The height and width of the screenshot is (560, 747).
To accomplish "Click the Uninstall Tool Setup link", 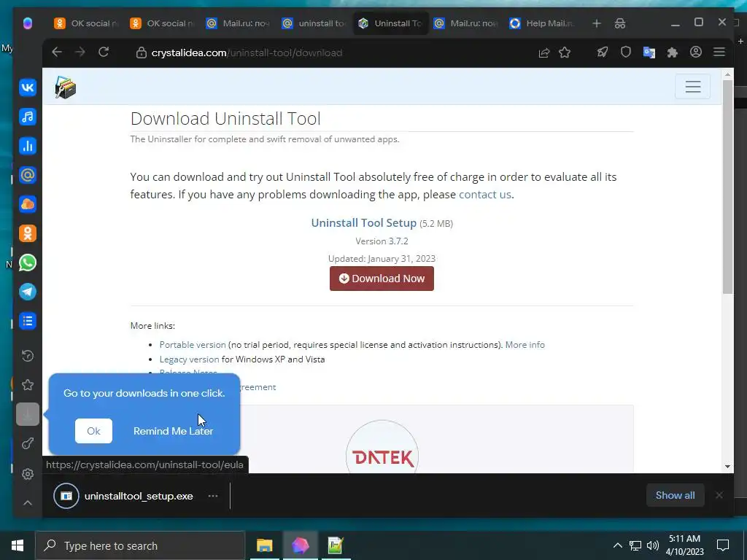I will [363, 223].
